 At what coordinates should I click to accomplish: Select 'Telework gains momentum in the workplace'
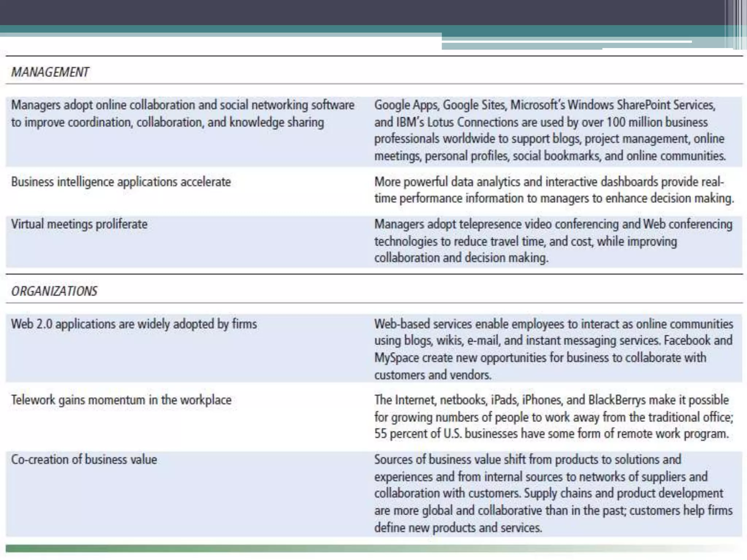pos(121,400)
